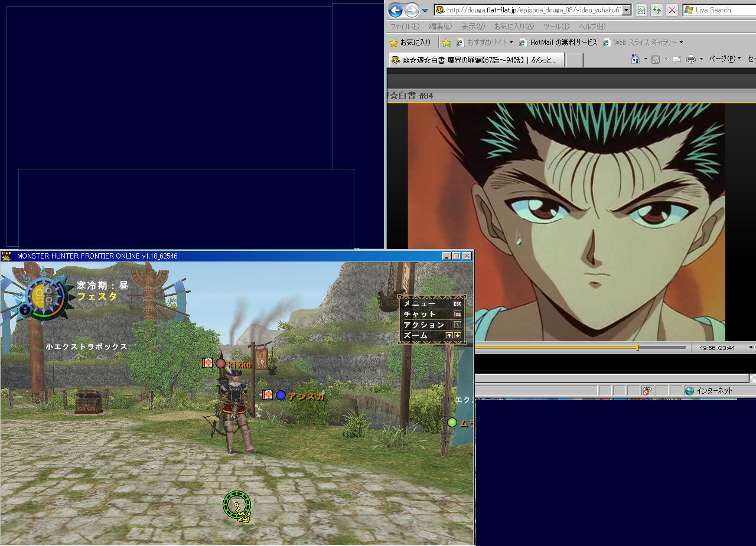Open the 表示(V) menu
Viewport: 756px width, 546px height.
pyautogui.click(x=473, y=27)
